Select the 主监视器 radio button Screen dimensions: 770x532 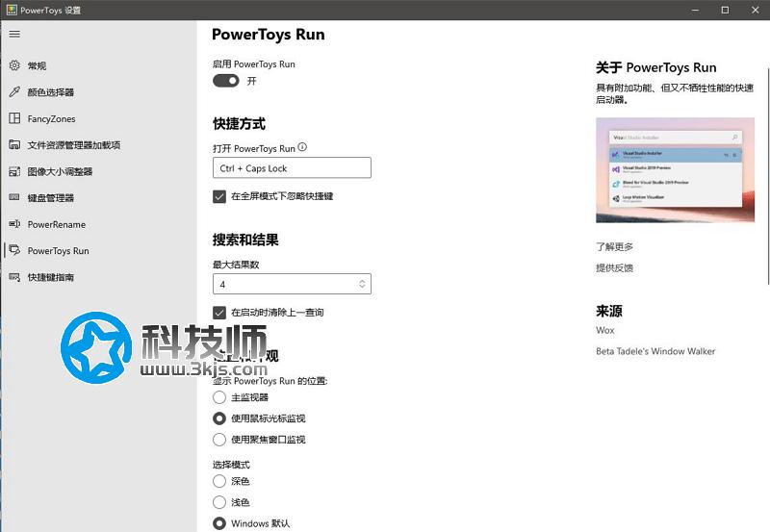pos(219,397)
